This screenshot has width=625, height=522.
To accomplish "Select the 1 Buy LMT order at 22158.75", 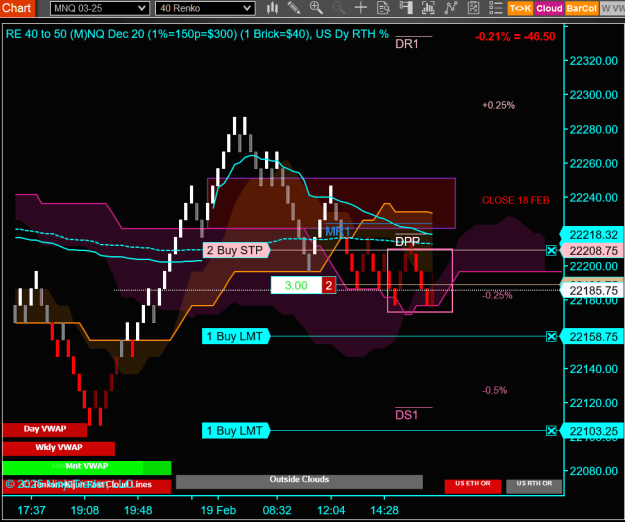I will 235,336.
